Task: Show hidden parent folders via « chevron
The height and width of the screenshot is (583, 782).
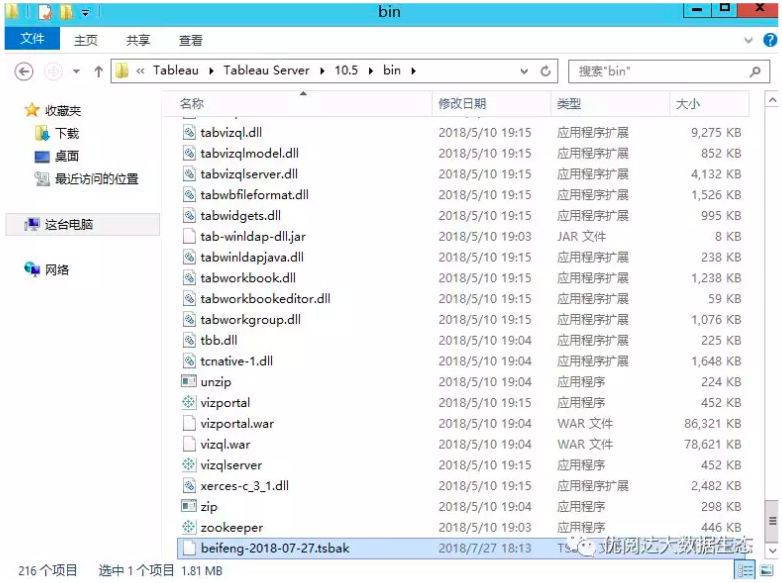Action: pyautogui.click(x=141, y=71)
